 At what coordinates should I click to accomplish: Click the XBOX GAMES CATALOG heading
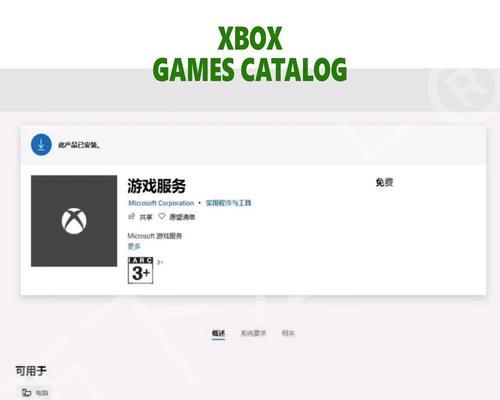(250, 54)
